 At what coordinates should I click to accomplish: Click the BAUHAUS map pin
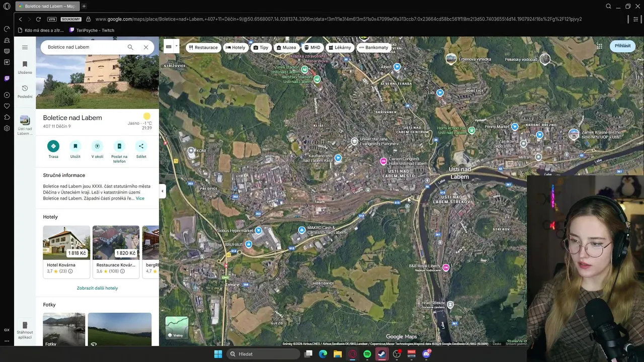coord(248,244)
